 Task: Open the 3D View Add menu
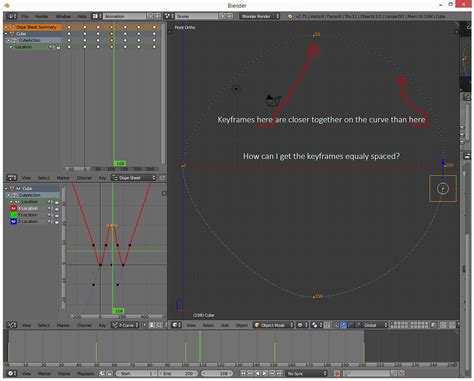point(225,325)
